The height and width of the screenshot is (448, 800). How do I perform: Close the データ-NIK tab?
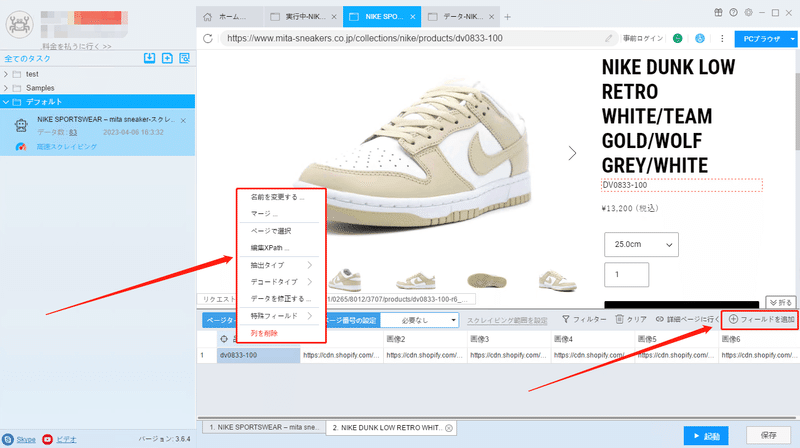[491, 17]
